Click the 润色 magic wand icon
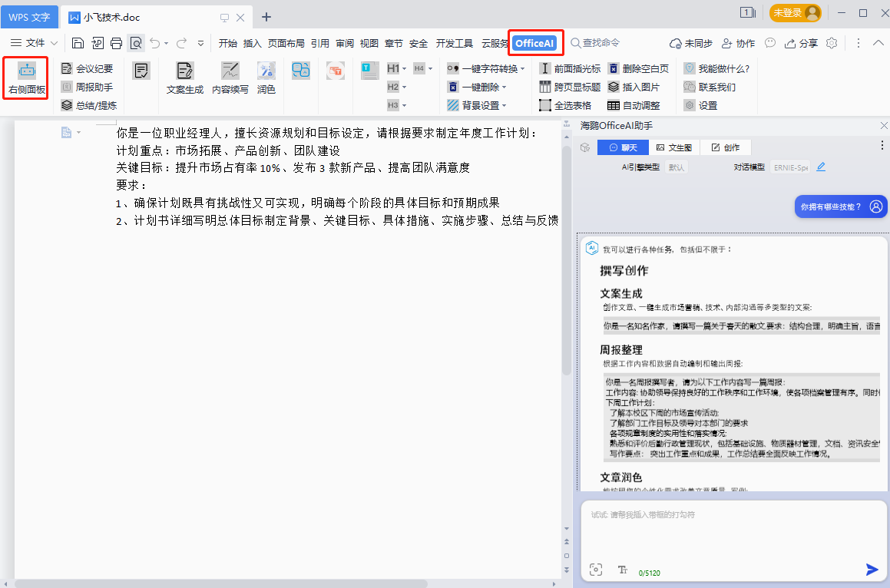 266,79
